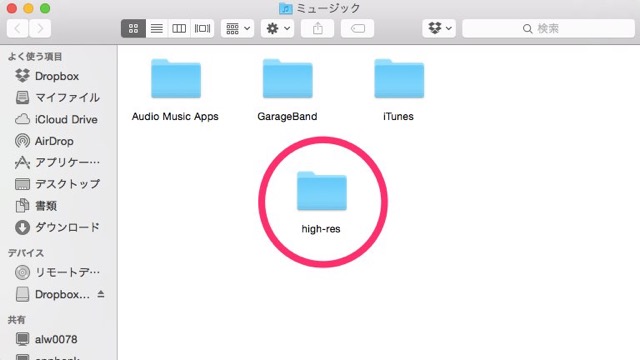Select the GarageBand folder icon
The height and width of the screenshot is (360, 640).
pos(287,78)
